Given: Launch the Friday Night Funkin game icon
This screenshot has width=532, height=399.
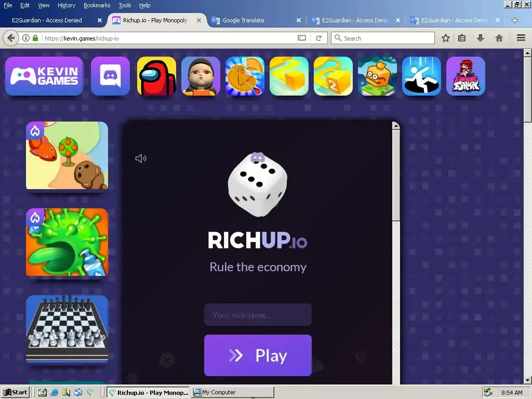Looking at the screenshot, I should point(465,76).
